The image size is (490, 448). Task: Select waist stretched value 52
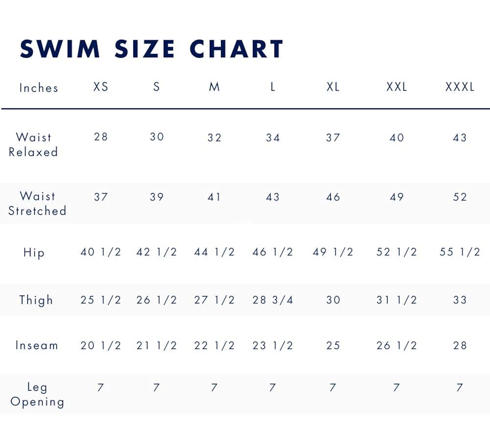[x=460, y=197]
